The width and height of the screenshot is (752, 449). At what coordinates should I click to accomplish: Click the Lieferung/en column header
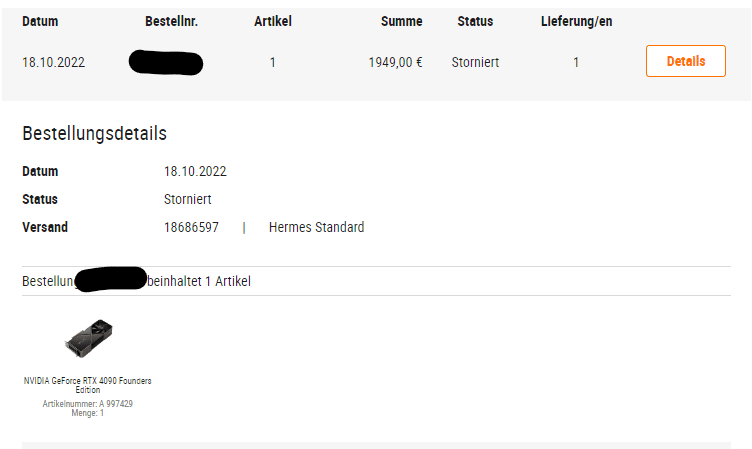(x=576, y=22)
